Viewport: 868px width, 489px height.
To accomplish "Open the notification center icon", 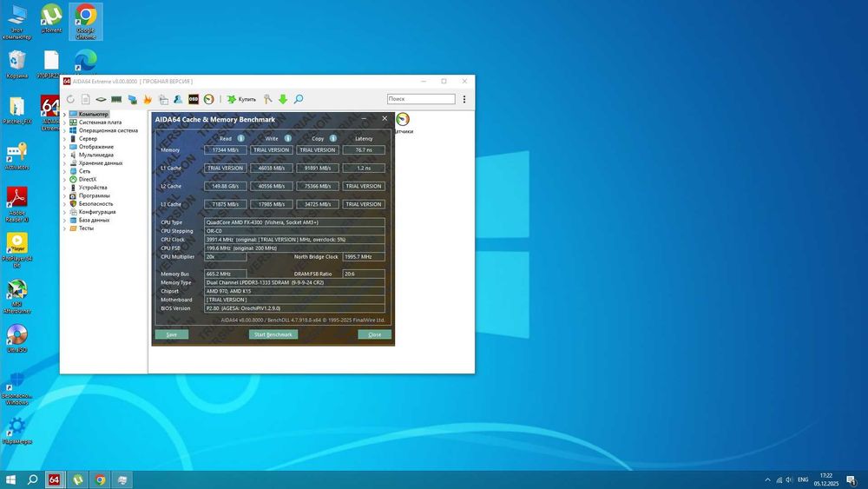I will click(x=852, y=479).
